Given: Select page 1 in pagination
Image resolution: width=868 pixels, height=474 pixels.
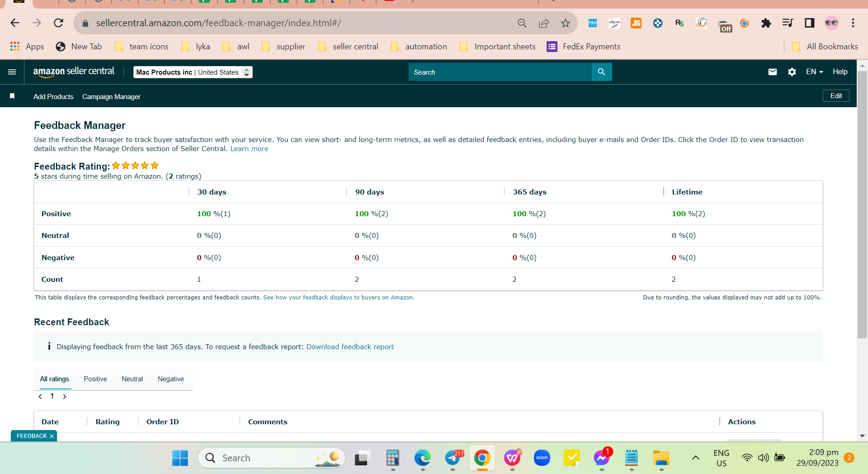Looking at the screenshot, I should [52, 396].
